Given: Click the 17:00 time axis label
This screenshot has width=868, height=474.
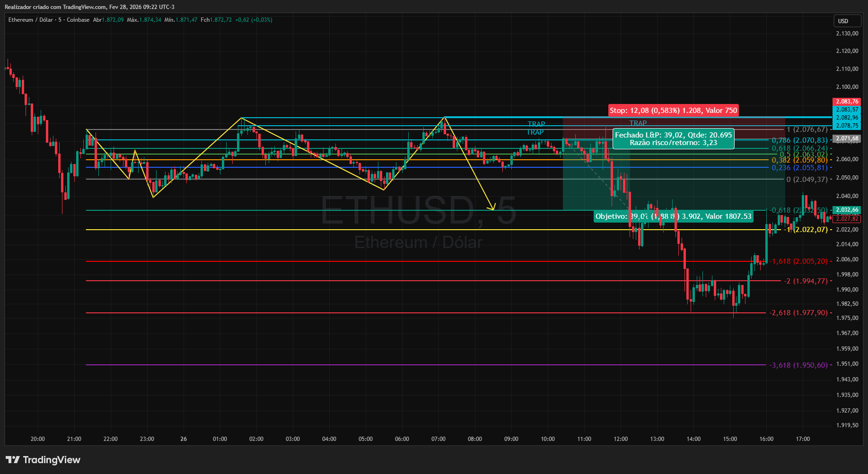Looking at the screenshot, I should click(803, 439).
